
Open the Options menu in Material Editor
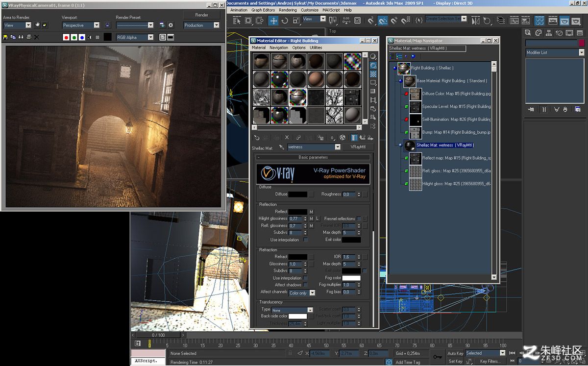299,48
